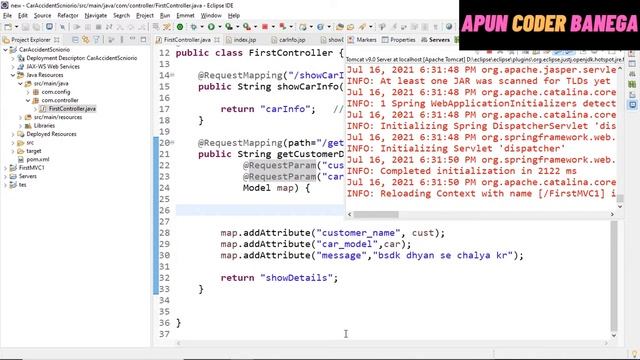Collapse the src/main/java folder
The width and height of the screenshot is (640, 360).
coord(20,84)
